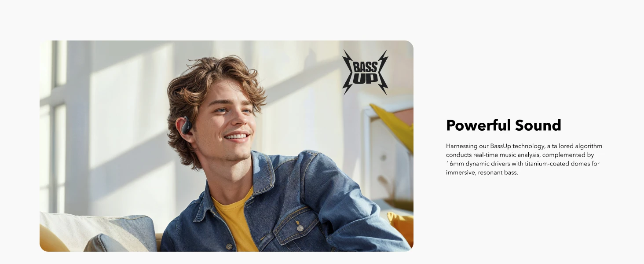Open the product lifestyle photo
This screenshot has width=644, height=264.
click(227, 146)
